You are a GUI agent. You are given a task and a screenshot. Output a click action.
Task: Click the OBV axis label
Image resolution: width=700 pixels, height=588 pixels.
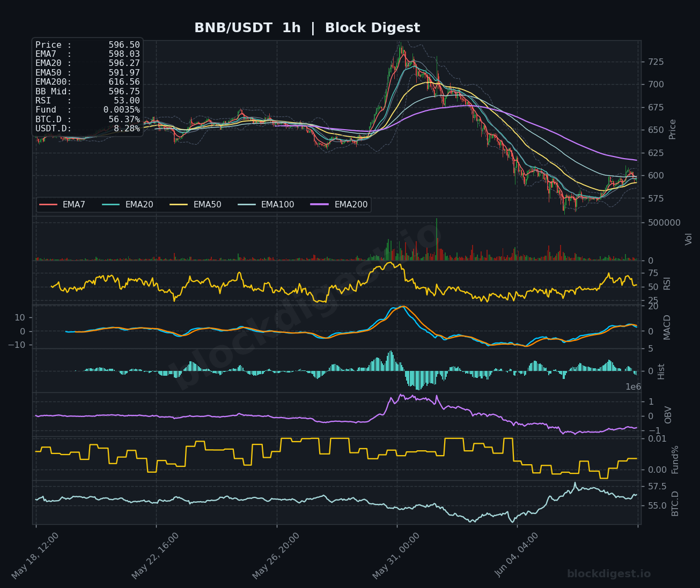[x=668, y=415]
